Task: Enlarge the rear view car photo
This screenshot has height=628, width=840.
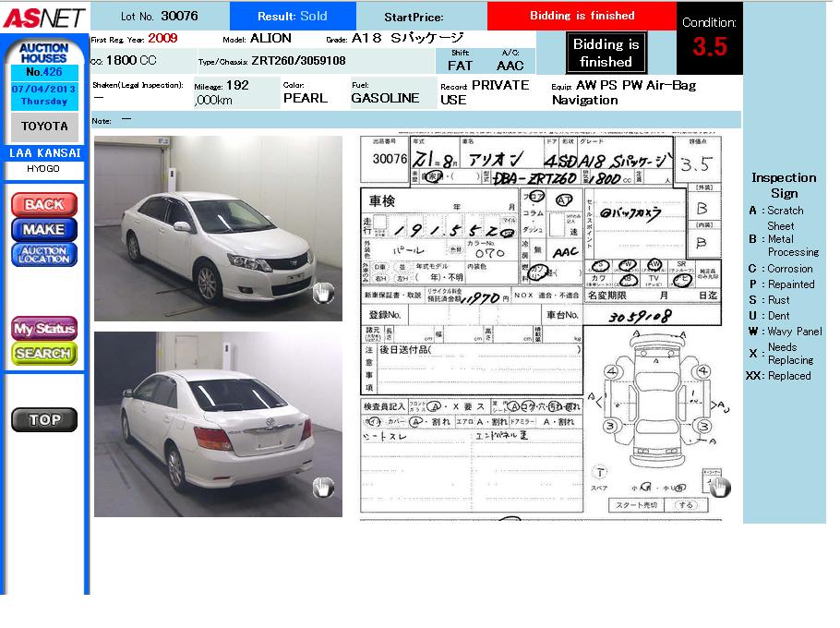Action: coord(218,424)
